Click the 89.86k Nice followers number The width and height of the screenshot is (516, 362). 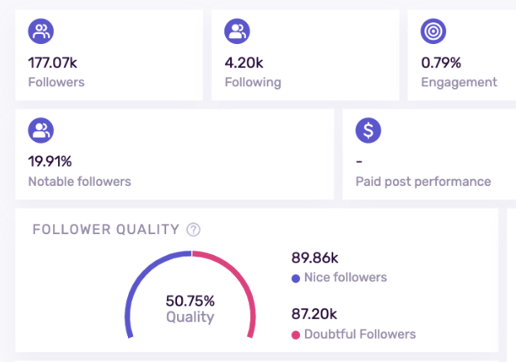(x=315, y=258)
